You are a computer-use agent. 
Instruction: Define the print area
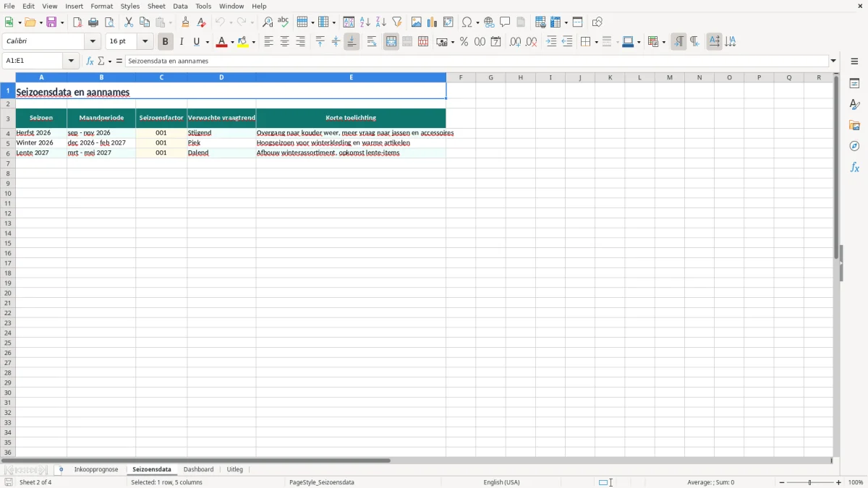pyautogui.click(x=540, y=22)
